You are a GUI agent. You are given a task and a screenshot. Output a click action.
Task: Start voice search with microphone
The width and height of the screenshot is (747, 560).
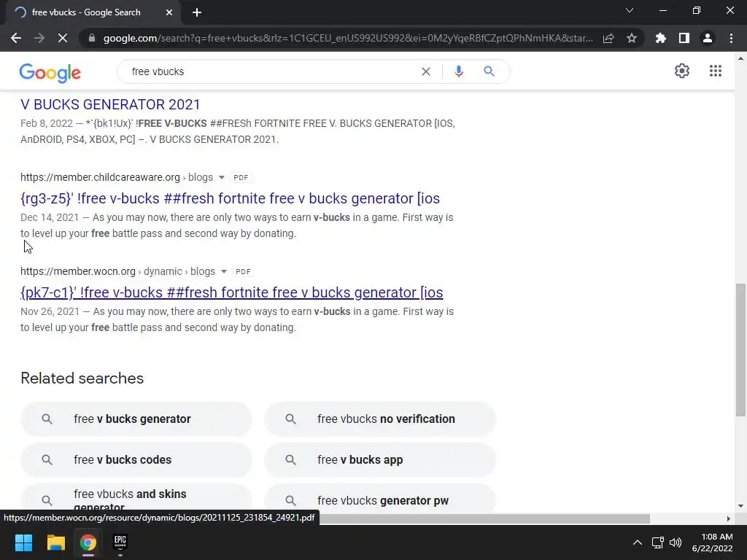(458, 71)
